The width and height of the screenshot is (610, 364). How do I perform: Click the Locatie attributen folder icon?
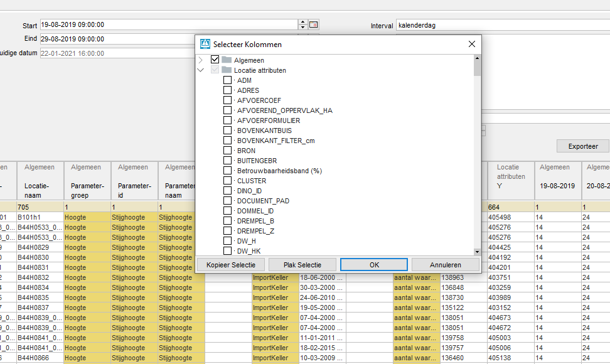coord(227,70)
